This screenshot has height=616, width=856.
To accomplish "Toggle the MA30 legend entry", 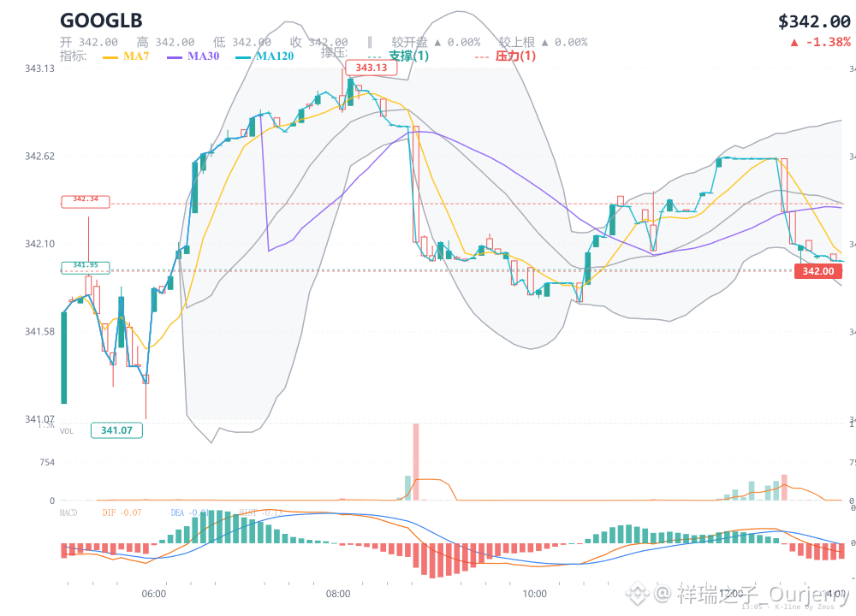I will [x=193, y=56].
